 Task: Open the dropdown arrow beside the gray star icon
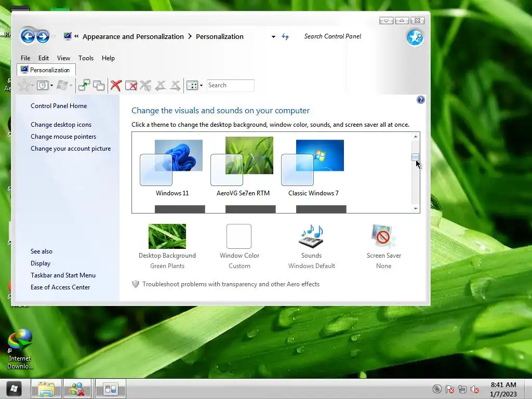tap(32, 86)
